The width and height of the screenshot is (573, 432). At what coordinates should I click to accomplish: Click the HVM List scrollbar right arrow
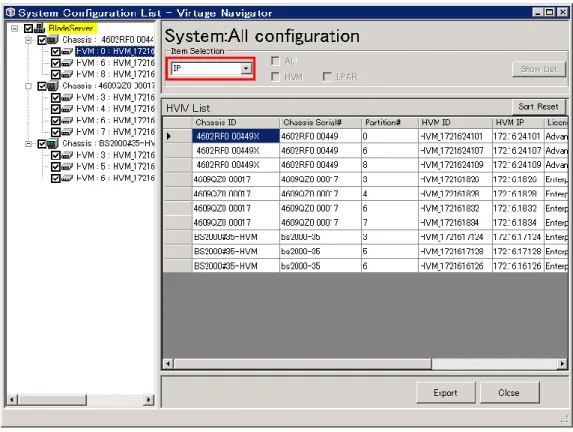click(562, 364)
